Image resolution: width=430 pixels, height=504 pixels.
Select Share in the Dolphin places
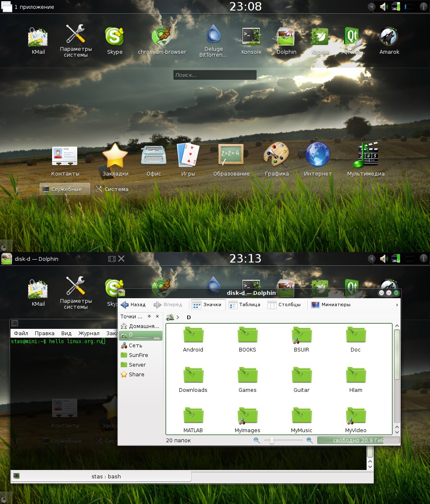141,374
